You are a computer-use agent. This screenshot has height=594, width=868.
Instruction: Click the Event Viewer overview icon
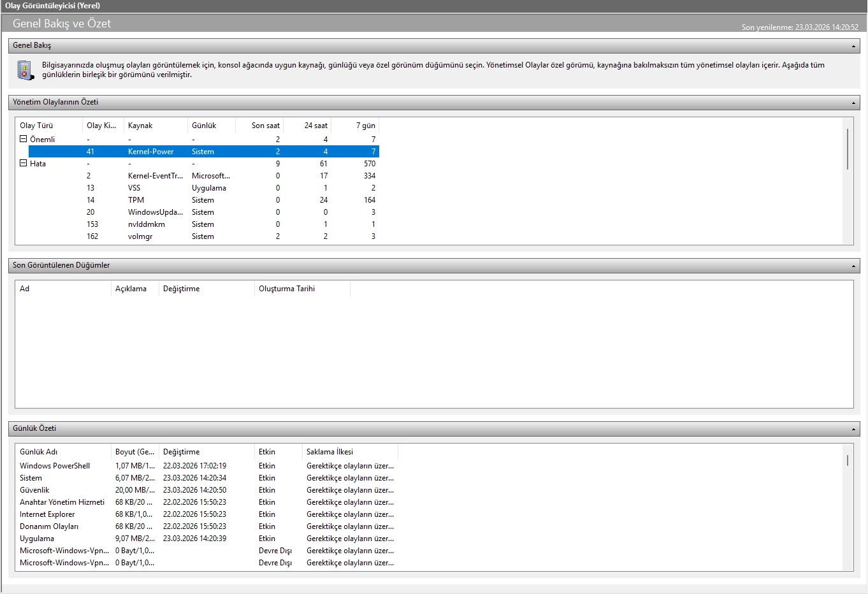25,70
